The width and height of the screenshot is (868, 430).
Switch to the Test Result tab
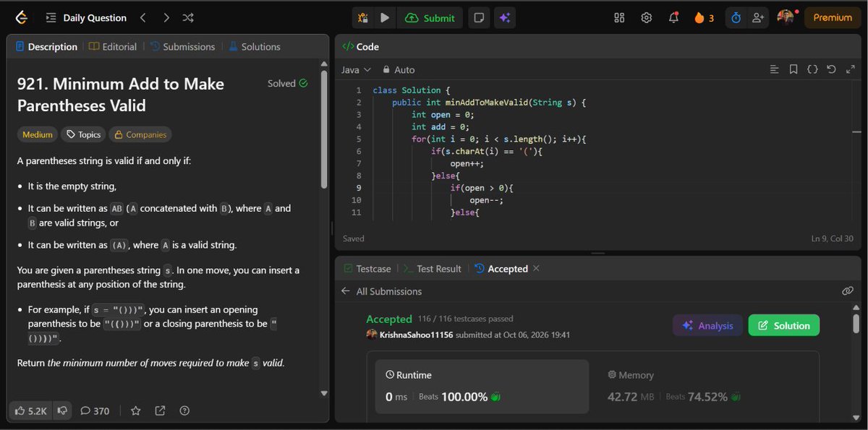[432, 268]
